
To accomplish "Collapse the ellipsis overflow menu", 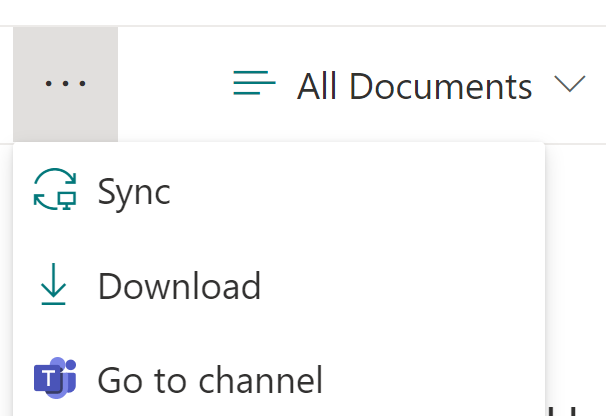I will [65, 84].
